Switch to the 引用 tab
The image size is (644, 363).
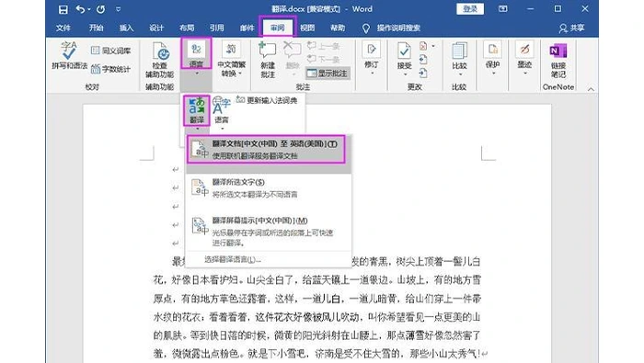click(216, 28)
